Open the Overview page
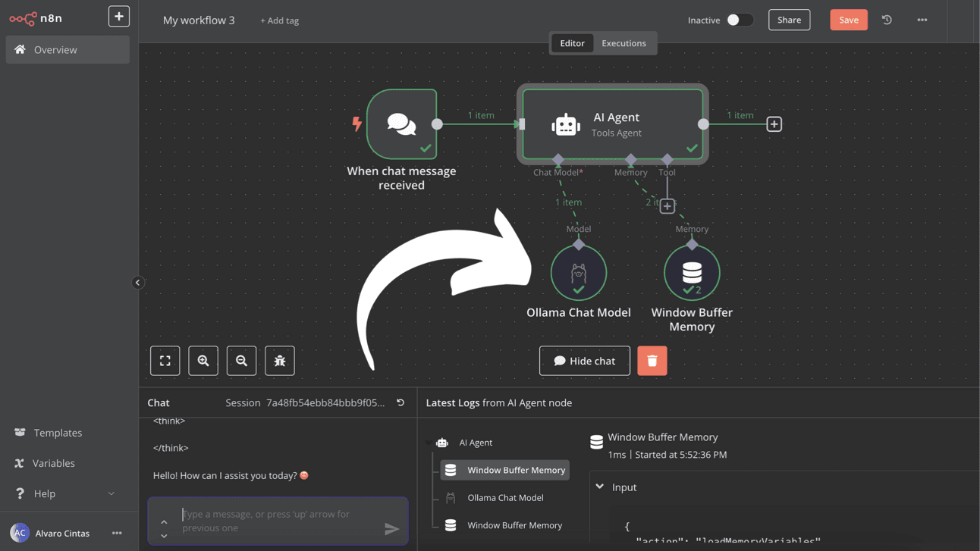 pyautogui.click(x=68, y=50)
